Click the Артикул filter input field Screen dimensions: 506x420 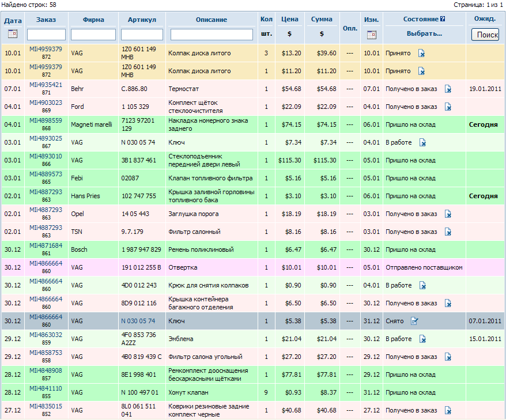[142, 35]
